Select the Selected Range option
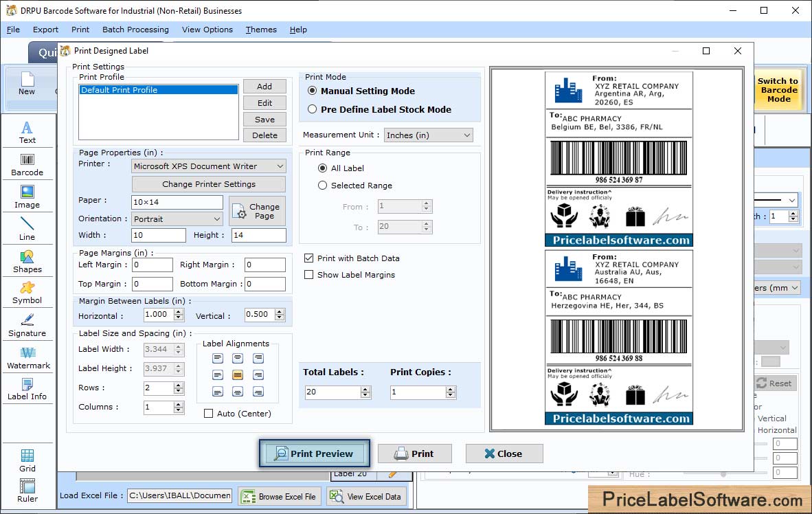 (323, 186)
